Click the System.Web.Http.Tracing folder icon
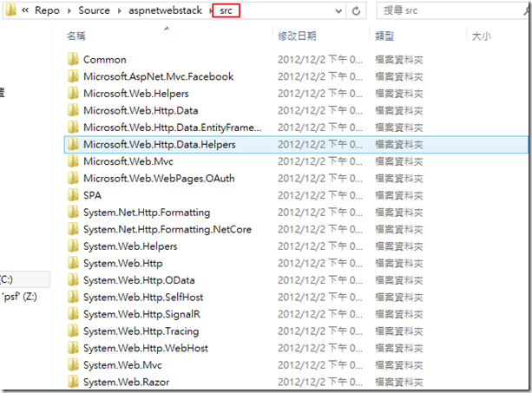The width and height of the screenshot is (532, 393). pos(73,331)
